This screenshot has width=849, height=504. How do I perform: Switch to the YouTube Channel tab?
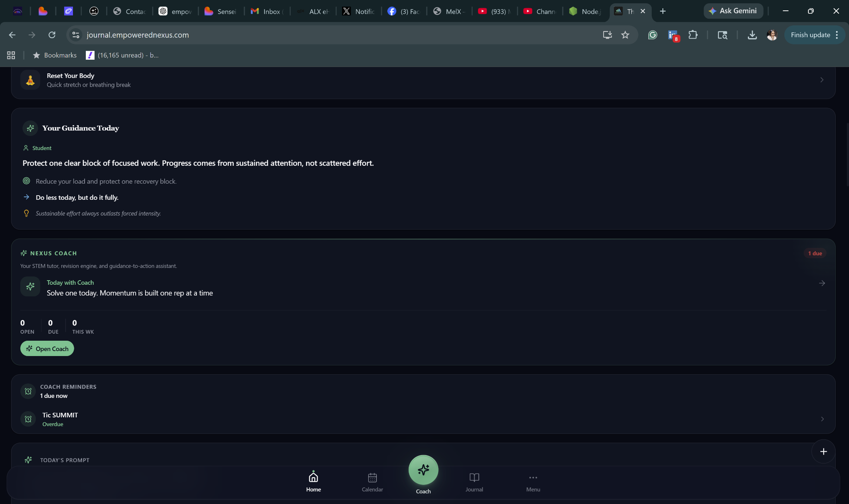(540, 11)
